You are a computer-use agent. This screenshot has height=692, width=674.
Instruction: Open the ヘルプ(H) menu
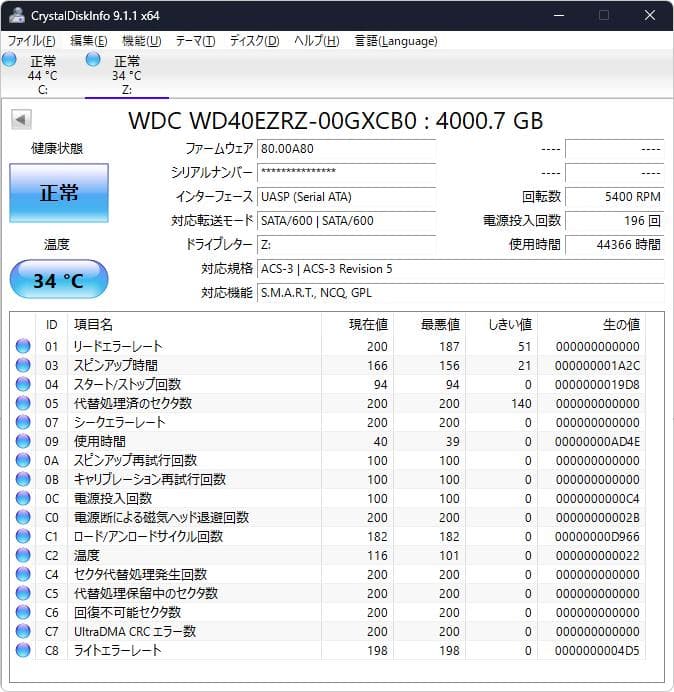click(x=316, y=41)
